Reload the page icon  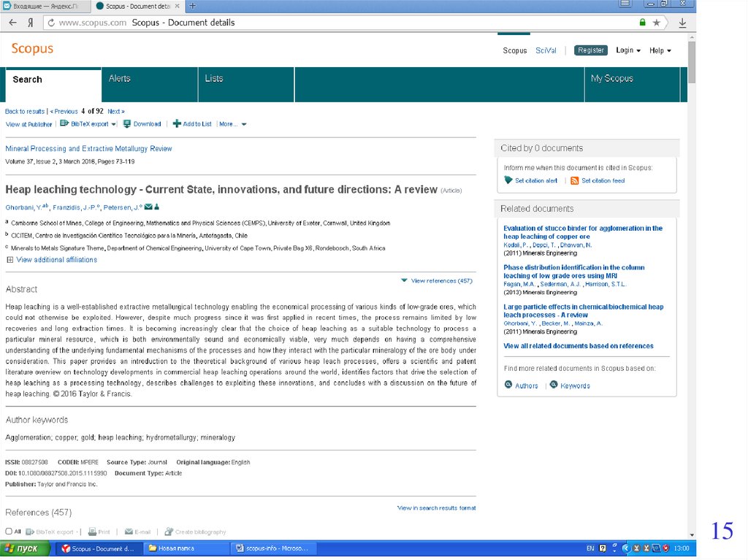pyautogui.click(x=51, y=23)
